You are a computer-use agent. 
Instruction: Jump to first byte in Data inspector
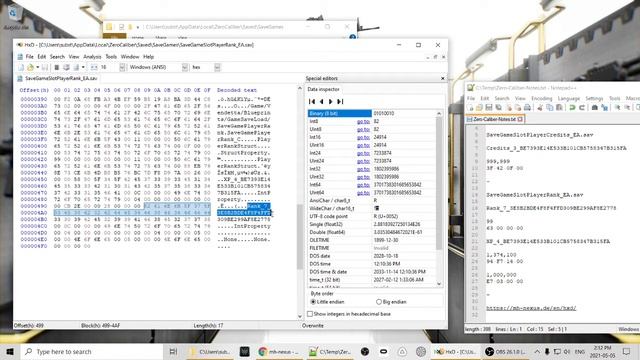(x=312, y=101)
